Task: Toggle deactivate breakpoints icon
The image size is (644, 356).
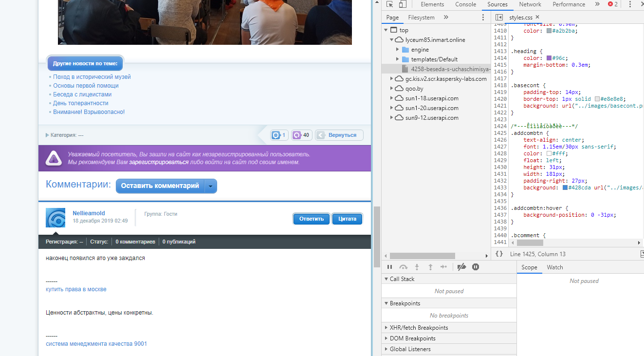Action: point(462,267)
